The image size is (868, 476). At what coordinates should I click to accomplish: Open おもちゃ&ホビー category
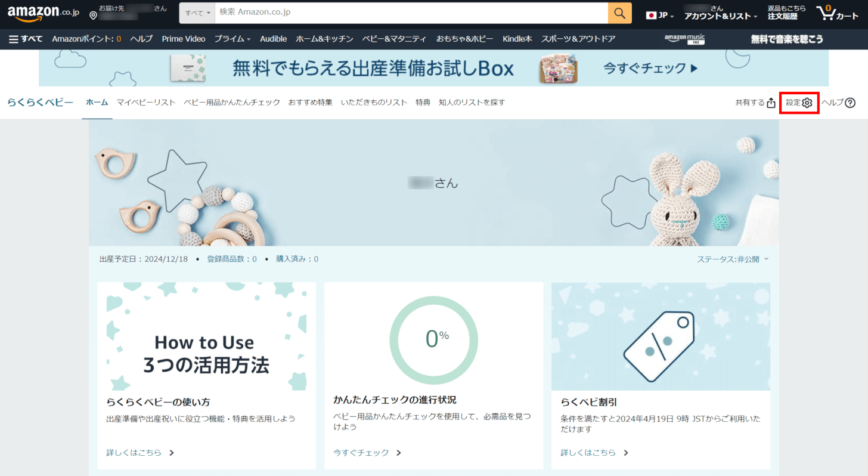coord(465,39)
